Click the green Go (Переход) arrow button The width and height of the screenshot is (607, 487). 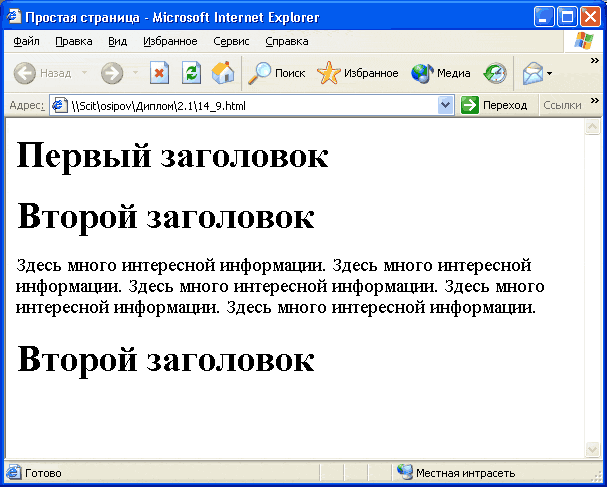(x=470, y=105)
